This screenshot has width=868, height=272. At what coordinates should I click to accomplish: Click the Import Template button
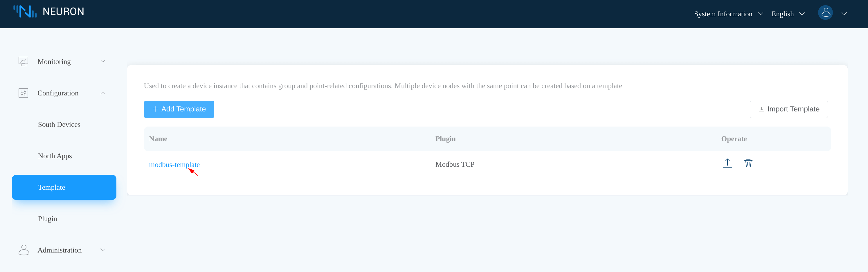(x=788, y=109)
